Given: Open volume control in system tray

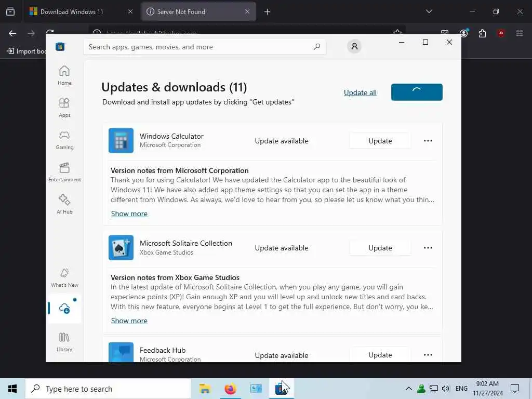Looking at the screenshot, I should click(446, 389).
